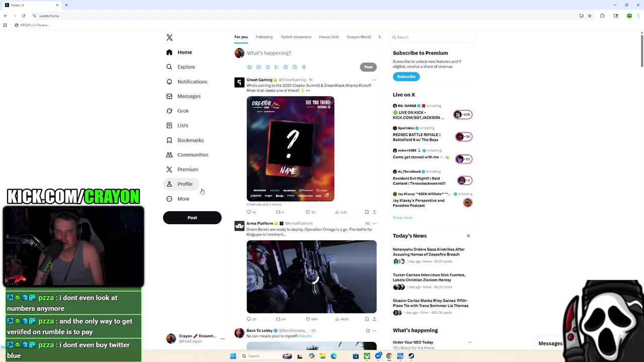Add a GIF to the new post
The width and height of the screenshot is (644, 362).
click(x=259, y=67)
